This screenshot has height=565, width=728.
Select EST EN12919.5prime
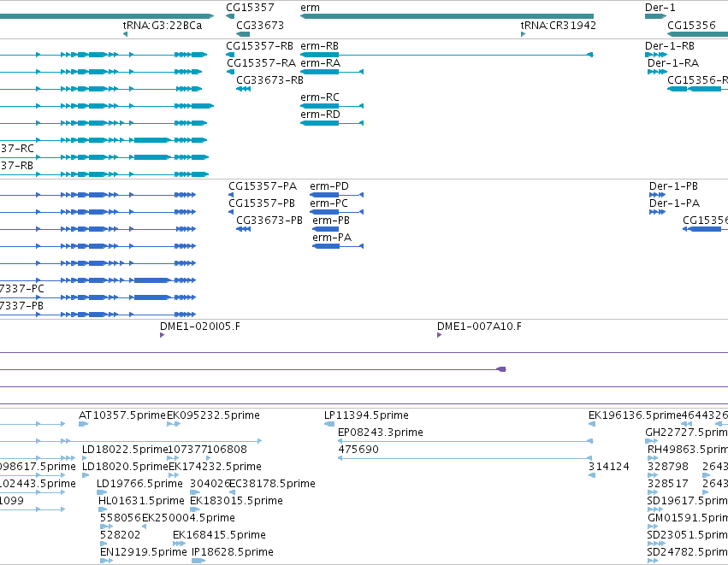pos(106,561)
